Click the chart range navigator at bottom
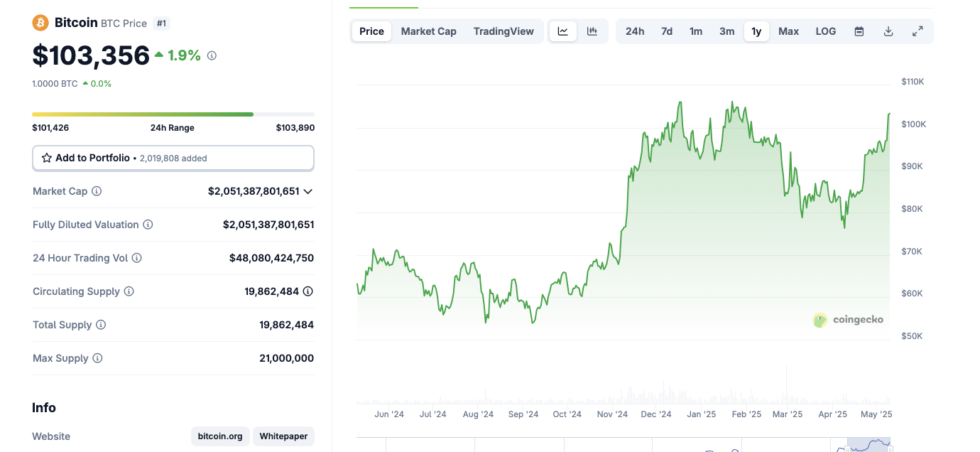The image size is (980, 452). [623, 445]
